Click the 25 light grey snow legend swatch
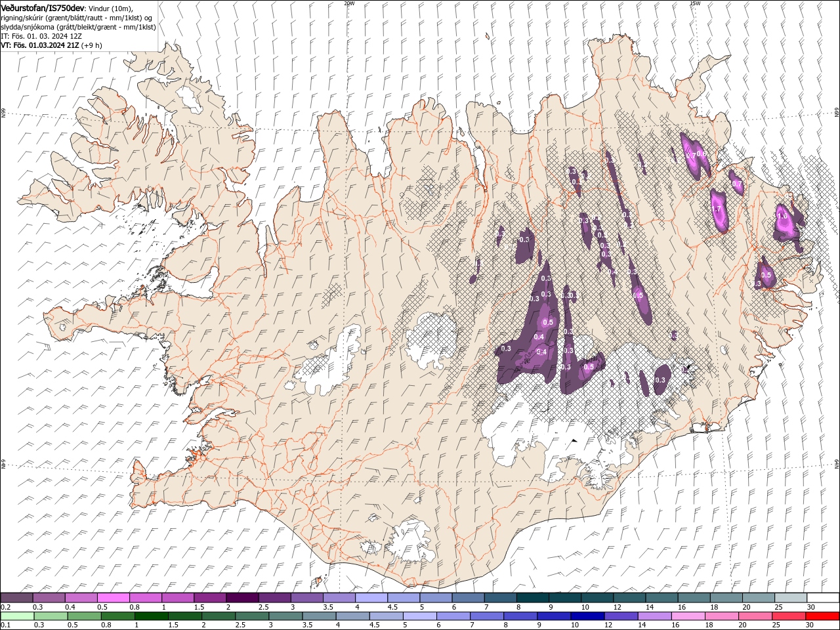The image size is (840, 630). [x=791, y=598]
